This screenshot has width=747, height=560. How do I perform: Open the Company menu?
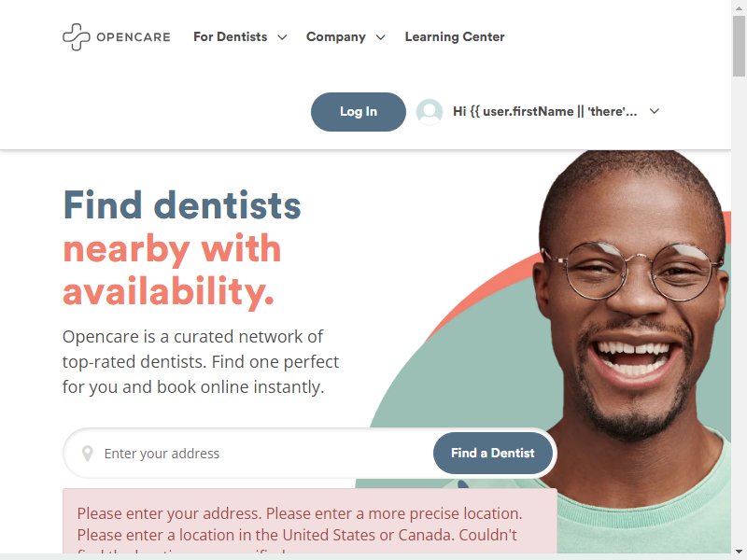point(336,36)
